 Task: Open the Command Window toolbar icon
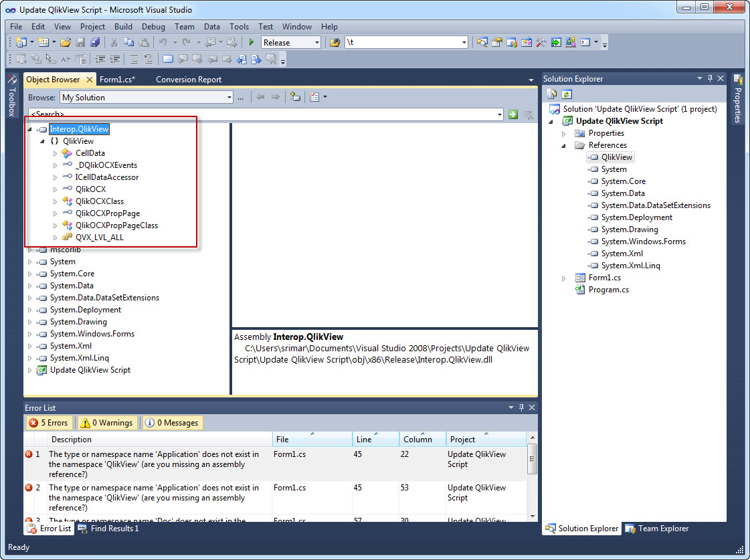[x=585, y=42]
